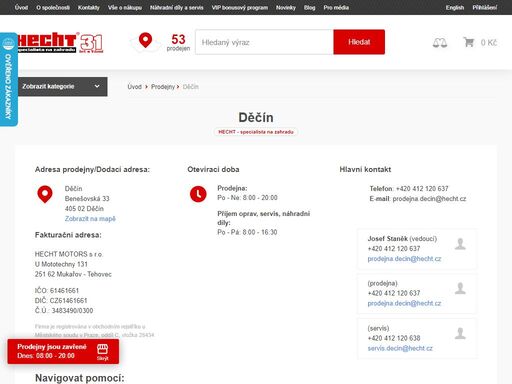Open the Kontakty menu item

tap(89, 7)
